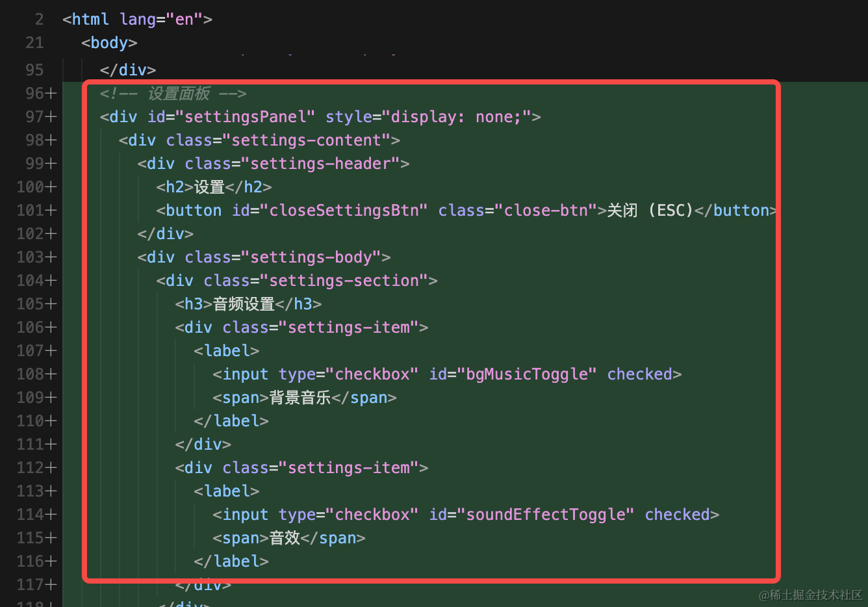
Task: Click the 'settings-section' class name
Action: coord(344,281)
